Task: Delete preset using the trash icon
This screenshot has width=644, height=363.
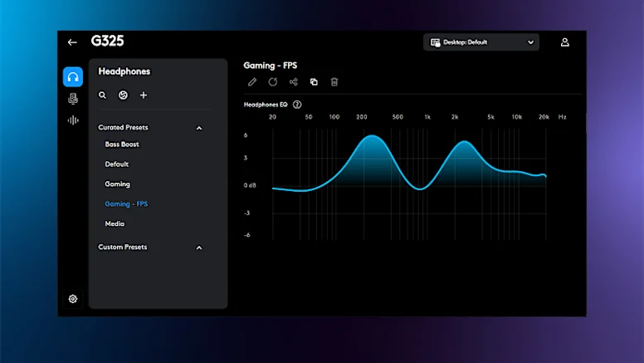Action: [334, 82]
